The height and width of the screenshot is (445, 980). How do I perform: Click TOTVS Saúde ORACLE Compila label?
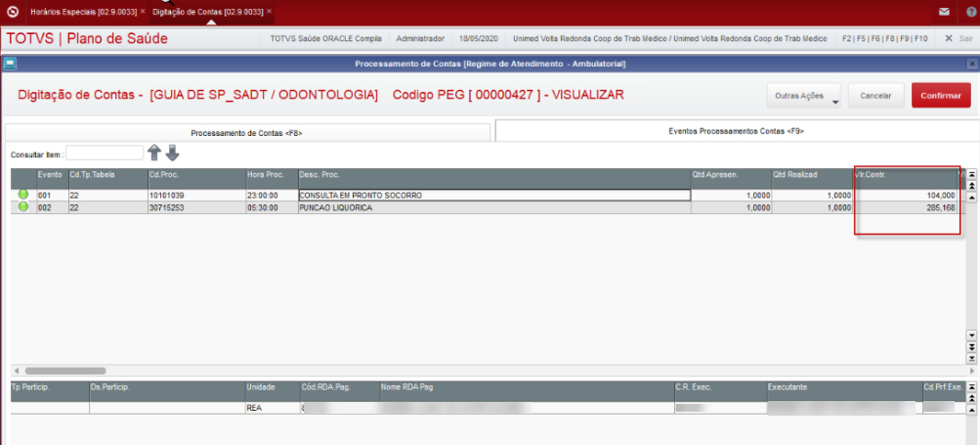point(325,38)
